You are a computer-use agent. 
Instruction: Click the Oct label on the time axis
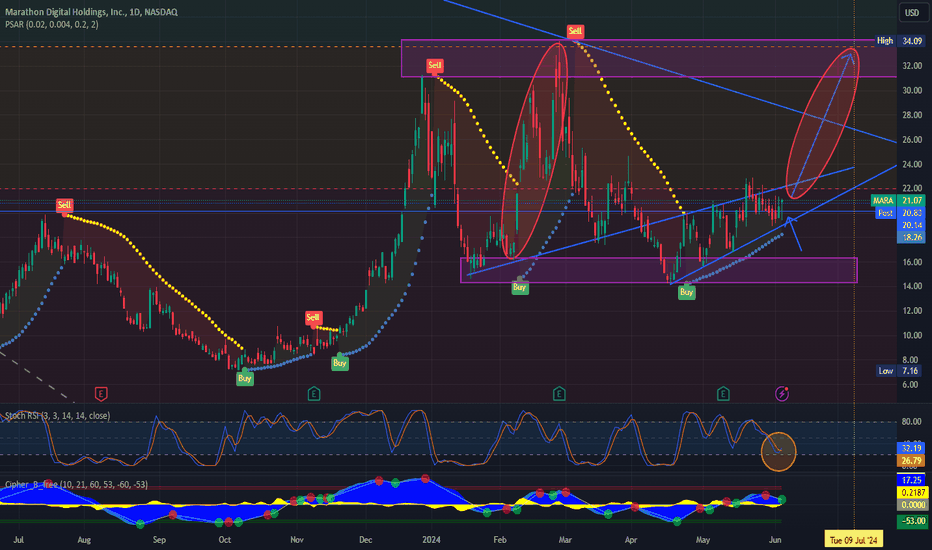click(x=225, y=540)
